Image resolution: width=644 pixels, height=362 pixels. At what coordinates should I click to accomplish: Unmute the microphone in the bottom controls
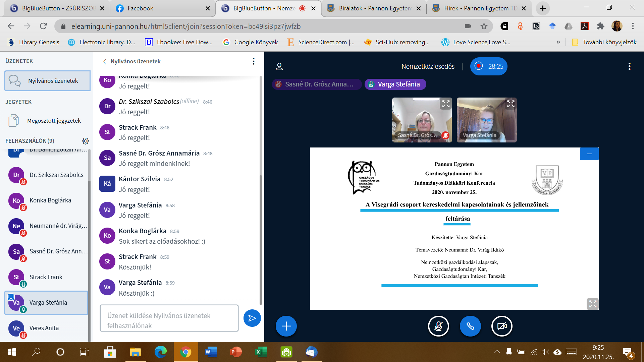438,326
